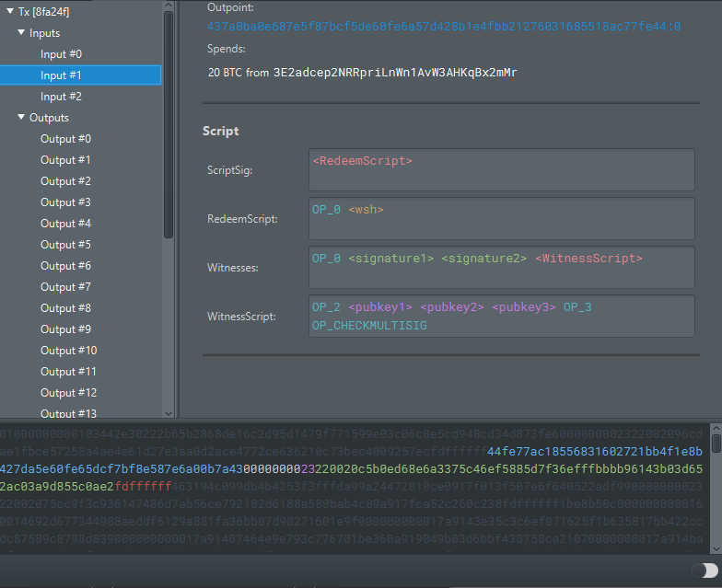Click <WitnessScript> token in Witnesses box

click(589, 259)
